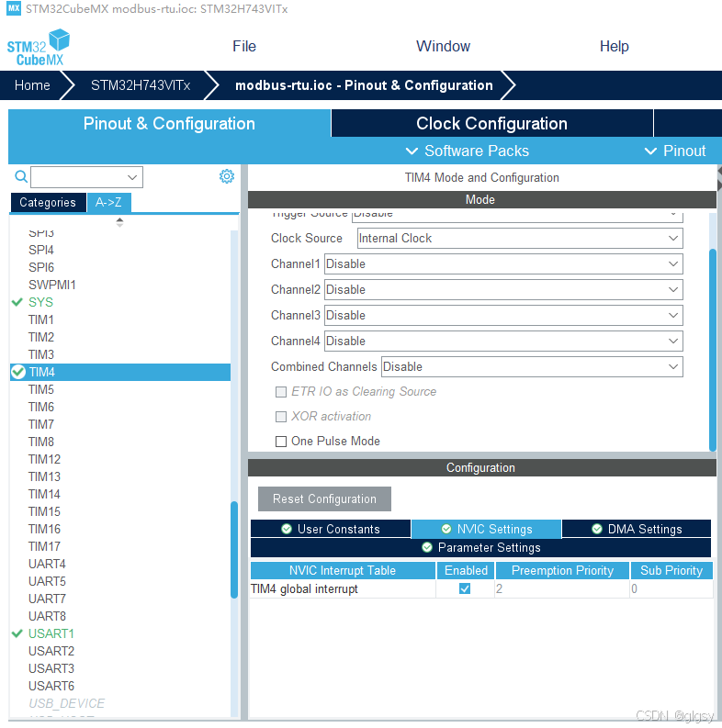This screenshot has width=722, height=728.
Task: Click the TIM4 global interrupt row label
Action: [x=304, y=589]
